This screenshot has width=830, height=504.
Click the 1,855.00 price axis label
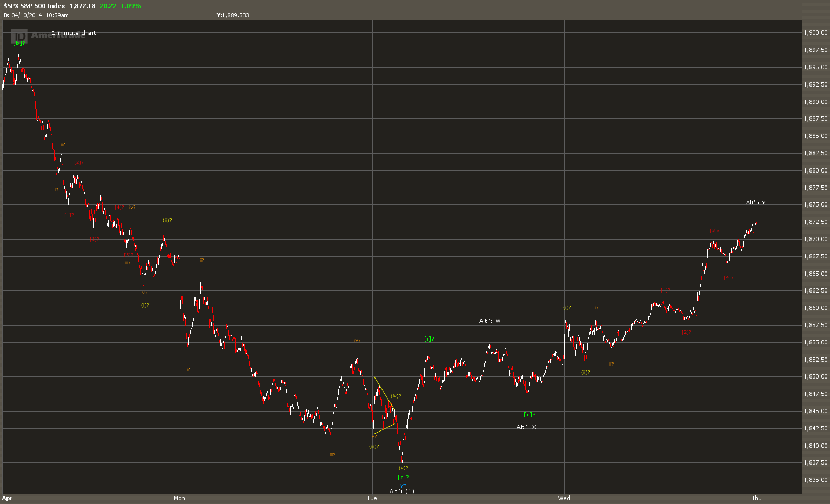click(816, 342)
